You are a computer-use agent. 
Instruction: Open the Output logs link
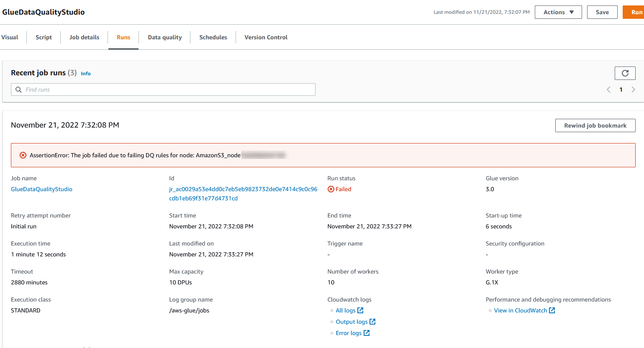(352, 322)
